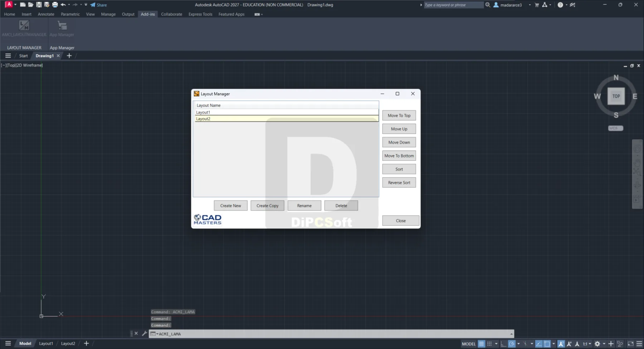Click the Rename button
Viewport: 644px width, 349px height.
(304, 205)
